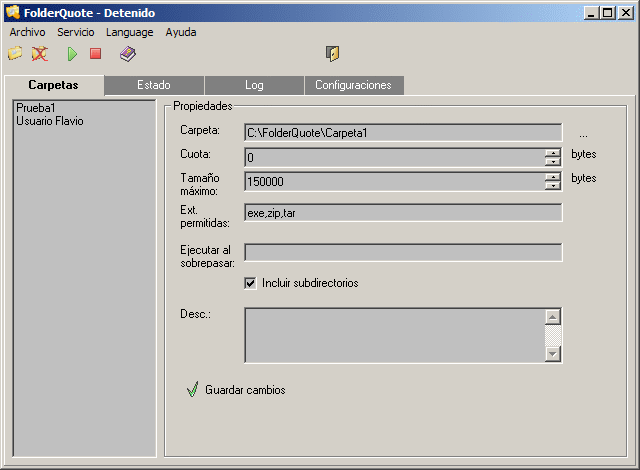Open the Ayuda menu
Screen dimensions: 640x470
coord(181,32)
